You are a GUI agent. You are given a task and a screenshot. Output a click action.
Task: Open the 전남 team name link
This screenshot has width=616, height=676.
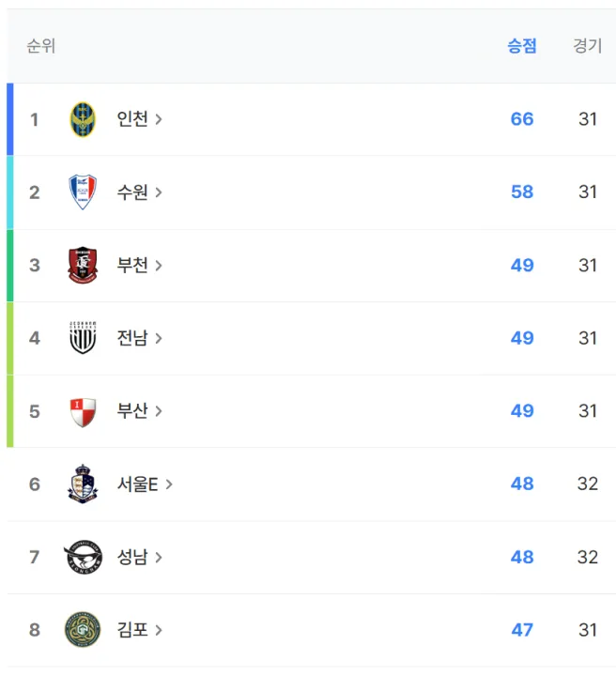click(x=132, y=338)
